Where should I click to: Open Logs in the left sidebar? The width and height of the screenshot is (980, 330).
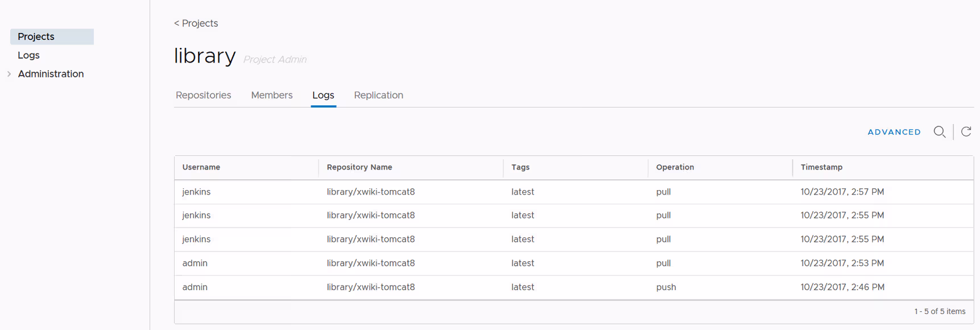tap(28, 55)
